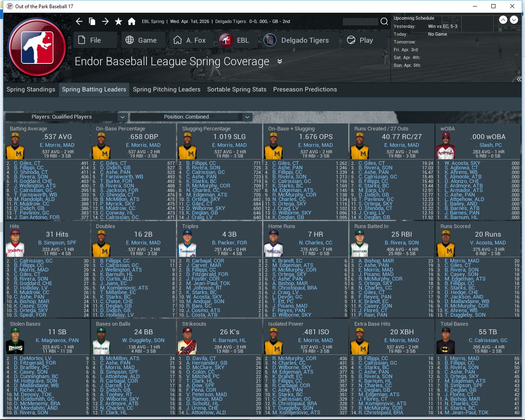Open V. Acosta photo in Runs Scored panel
Image resolution: width=525 pixels, height=420 pixels.
[446, 244]
